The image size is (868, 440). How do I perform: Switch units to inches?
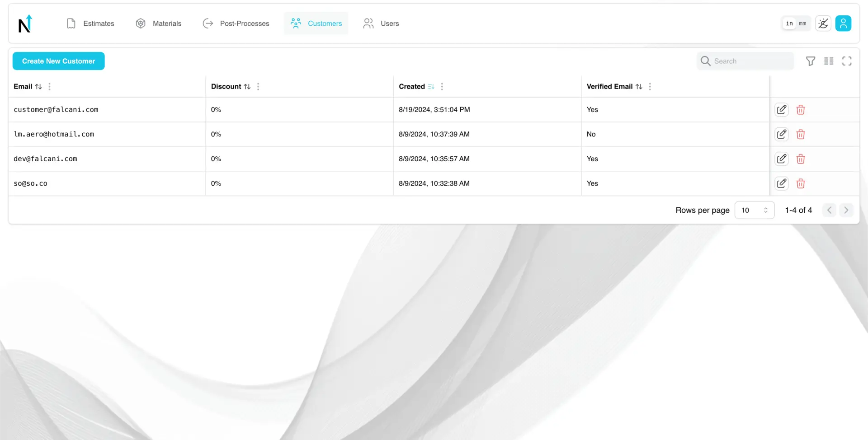(789, 23)
